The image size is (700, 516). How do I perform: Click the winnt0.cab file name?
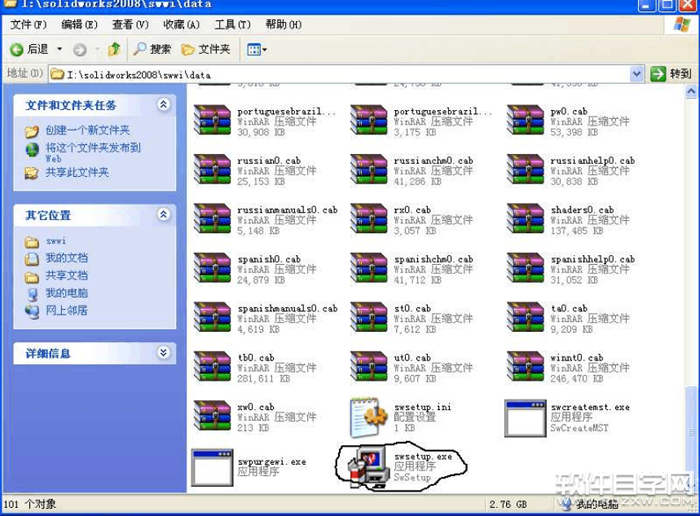coord(577,358)
